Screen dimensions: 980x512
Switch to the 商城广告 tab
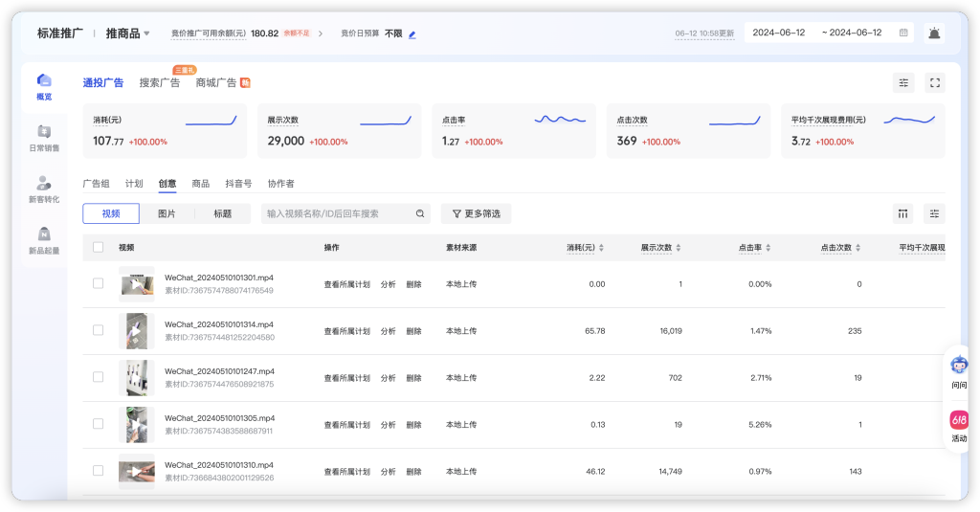pyautogui.click(x=216, y=82)
